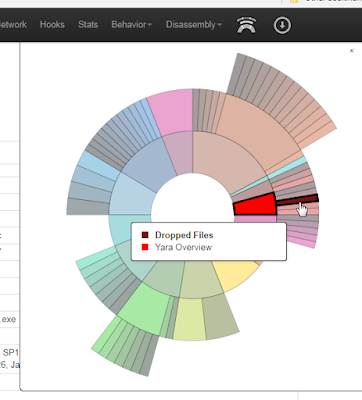Open the Hooks menu item
Viewport: 362px width, 400px height.
click(52, 25)
